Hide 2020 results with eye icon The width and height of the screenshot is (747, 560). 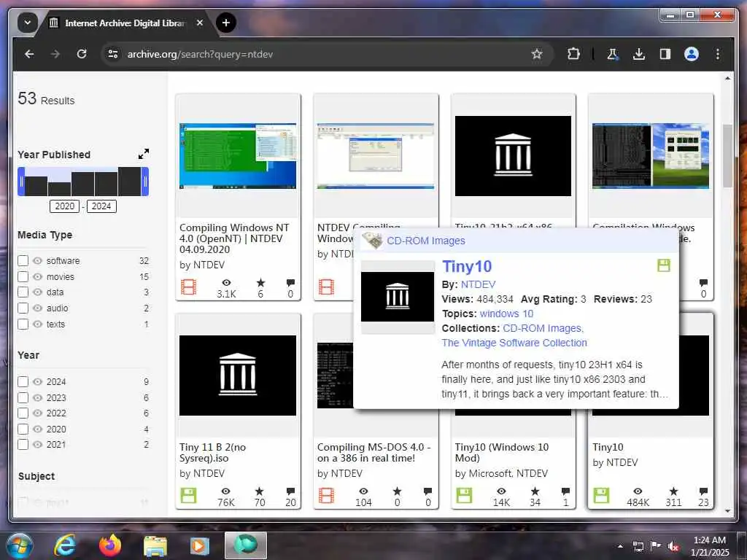coord(38,429)
